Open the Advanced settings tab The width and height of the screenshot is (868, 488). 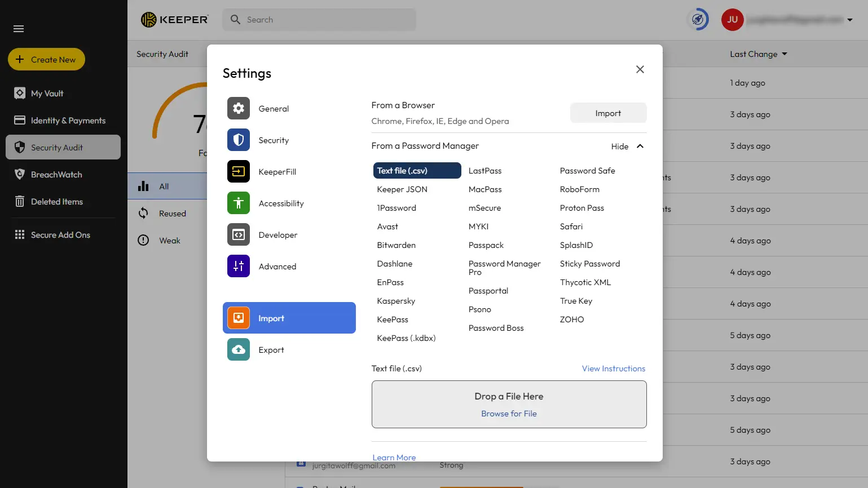(289, 267)
